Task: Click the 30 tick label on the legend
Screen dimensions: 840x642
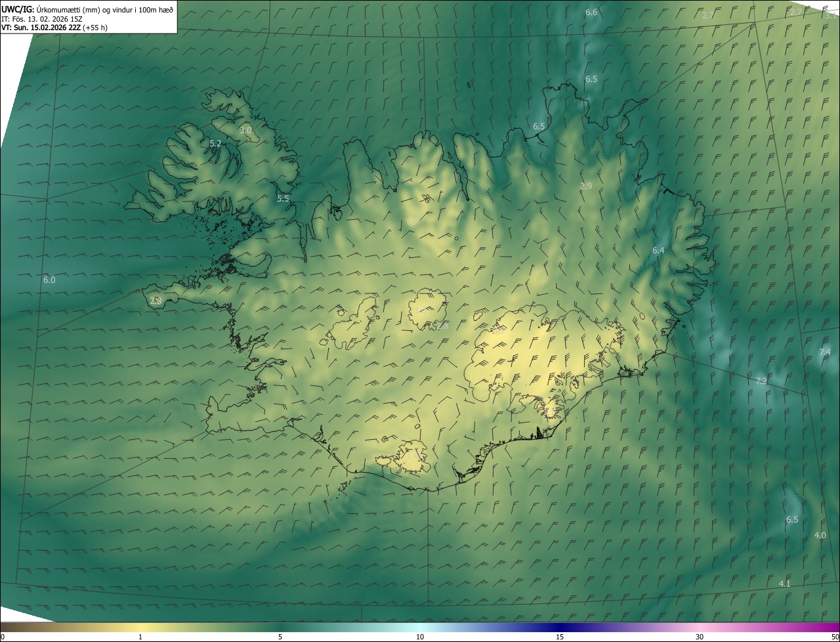Action: click(700, 637)
